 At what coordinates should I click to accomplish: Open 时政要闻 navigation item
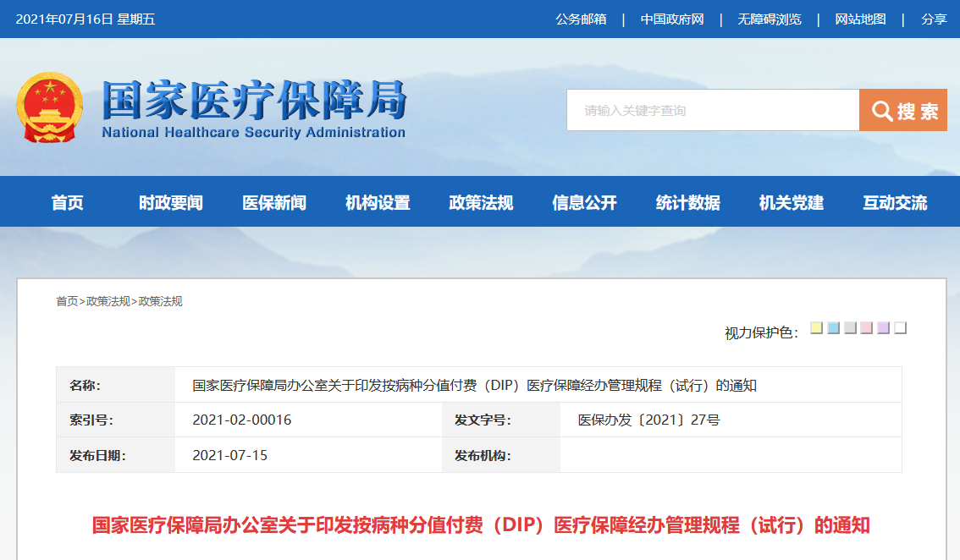[171, 202]
